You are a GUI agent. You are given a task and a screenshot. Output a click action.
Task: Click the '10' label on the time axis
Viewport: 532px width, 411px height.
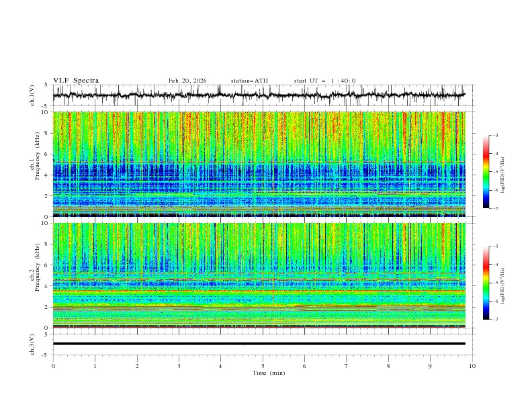[472, 366]
